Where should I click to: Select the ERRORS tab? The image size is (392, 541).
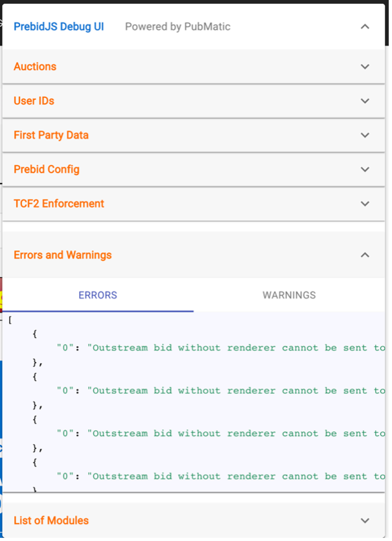tap(98, 295)
